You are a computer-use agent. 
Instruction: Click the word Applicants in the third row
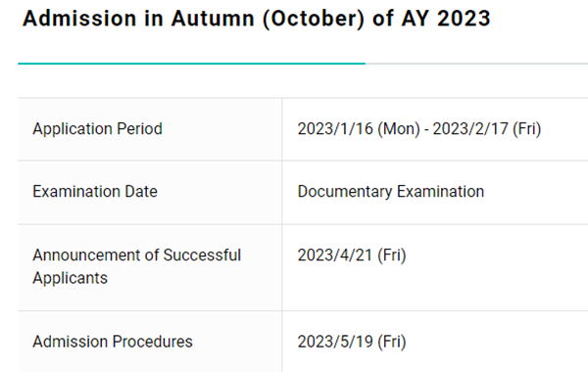pos(71,278)
